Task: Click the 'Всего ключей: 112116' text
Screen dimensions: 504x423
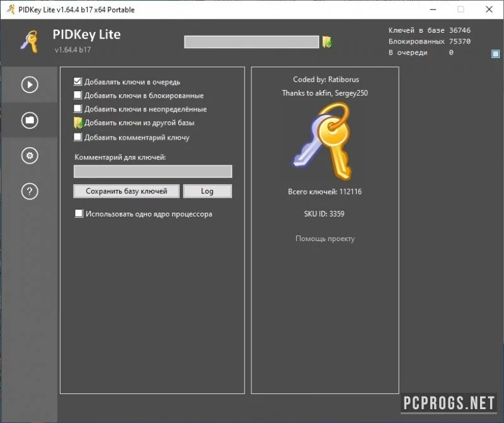Action: (x=324, y=192)
